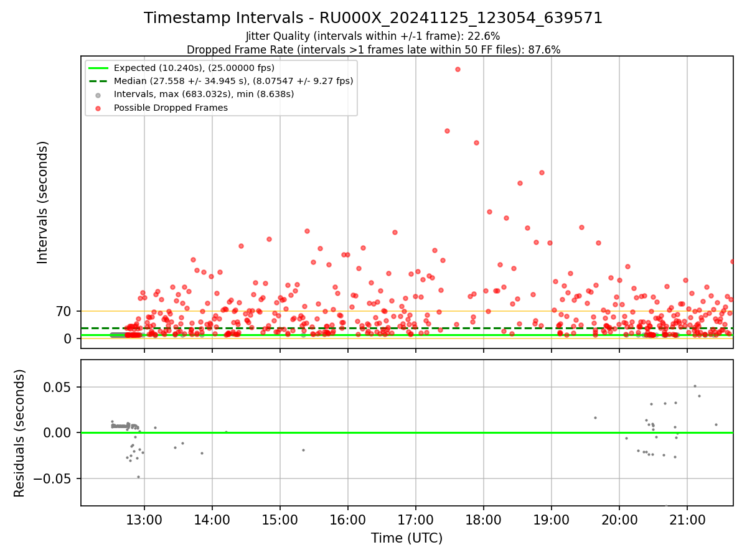This screenshot has height=560, width=747.
Task: Click the '17:00' time tick label
Action: (416, 520)
